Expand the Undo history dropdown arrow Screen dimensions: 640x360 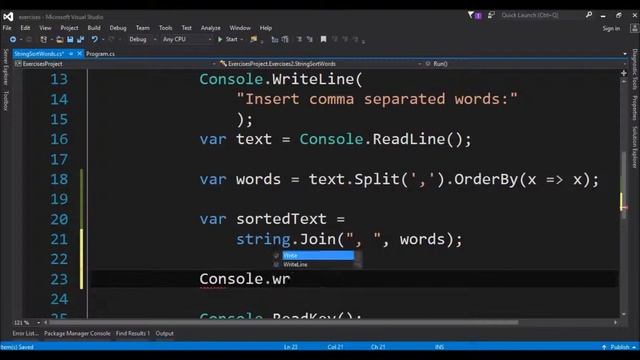pos(103,40)
